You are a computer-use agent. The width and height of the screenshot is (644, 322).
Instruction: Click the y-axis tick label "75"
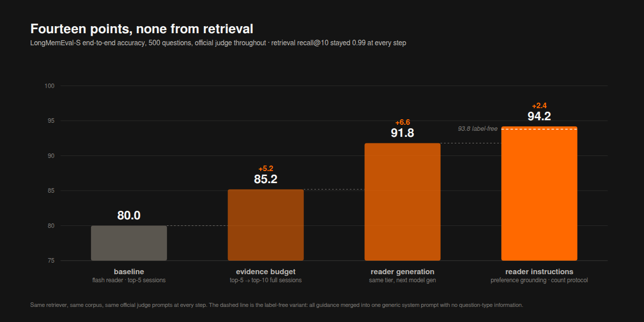click(x=51, y=261)
